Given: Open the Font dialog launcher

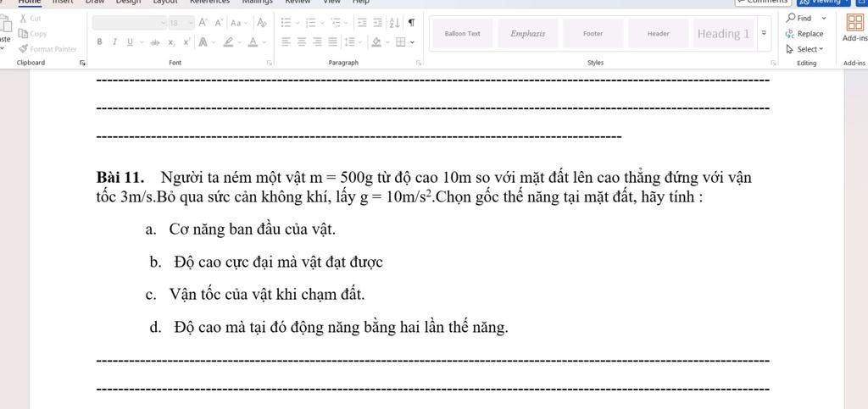Looking at the screenshot, I should [270, 63].
